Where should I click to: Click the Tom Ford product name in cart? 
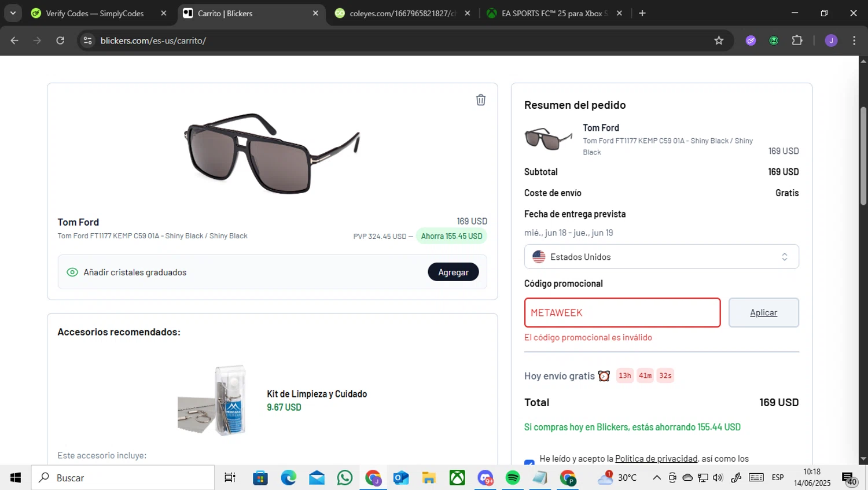pyautogui.click(x=78, y=222)
